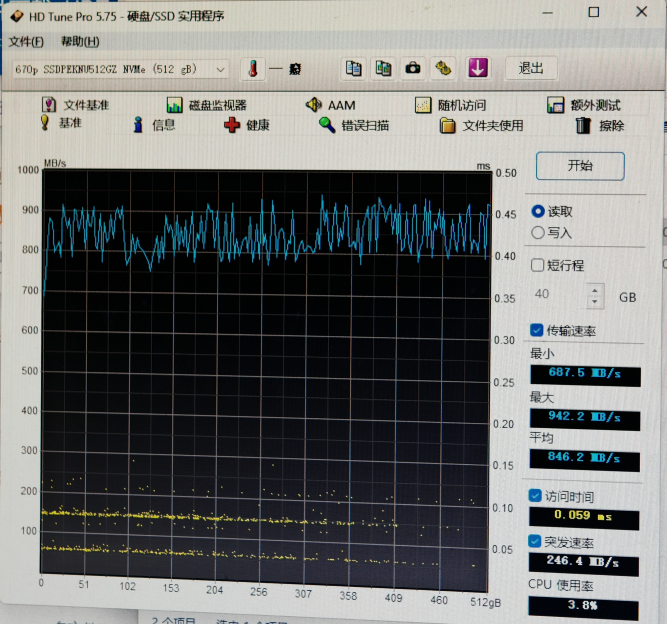Open the options wrench icon
Image resolution: width=667 pixels, height=624 pixels.
click(442, 68)
